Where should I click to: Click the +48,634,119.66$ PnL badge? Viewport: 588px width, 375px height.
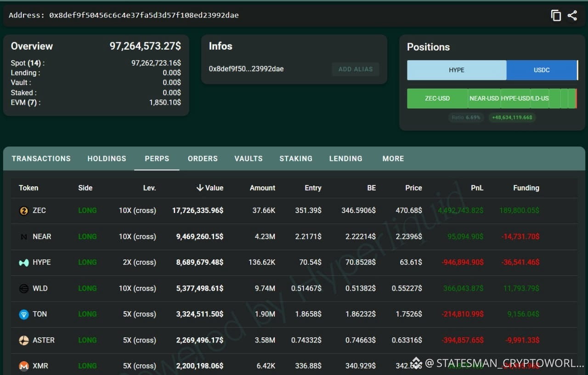click(512, 118)
